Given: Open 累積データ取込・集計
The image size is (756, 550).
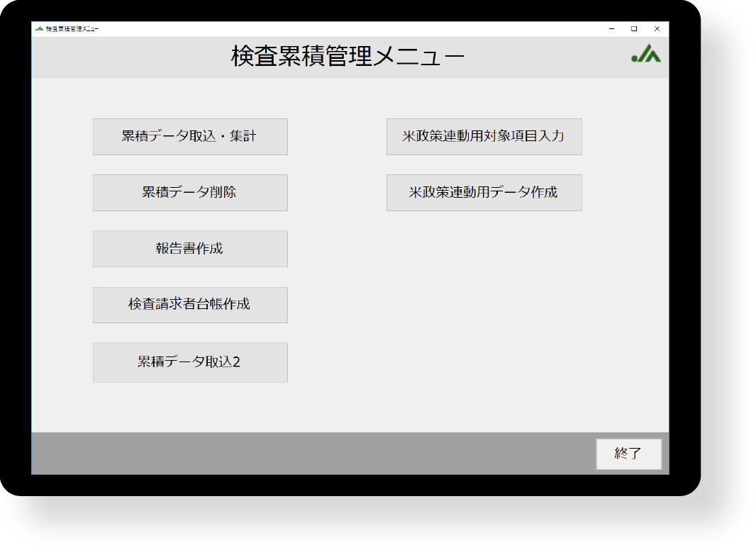Looking at the screenshot, I should coord(190,137).
